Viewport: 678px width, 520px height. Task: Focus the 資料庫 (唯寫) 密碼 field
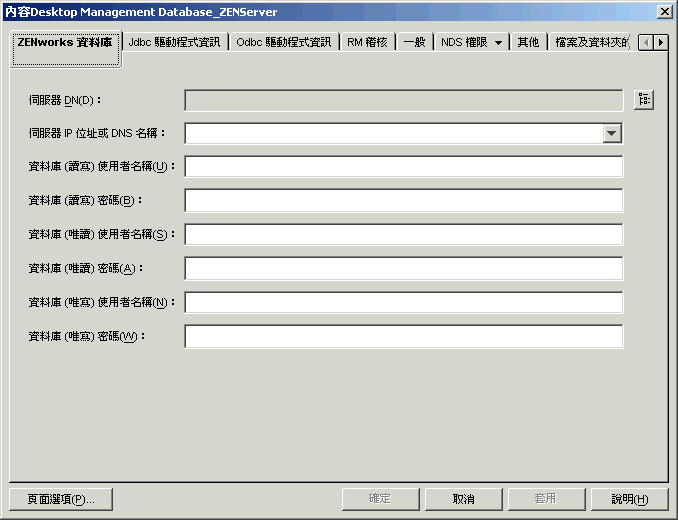(403, 336)
